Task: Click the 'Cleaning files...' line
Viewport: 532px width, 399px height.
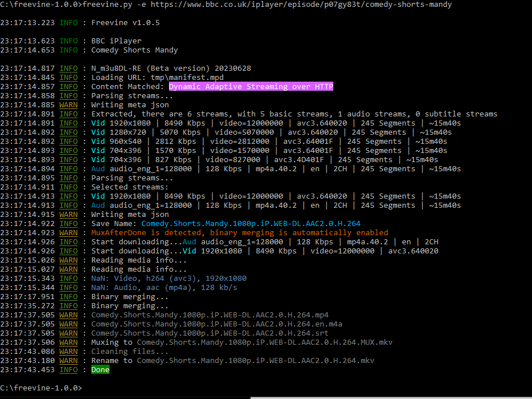Action: 130,352
